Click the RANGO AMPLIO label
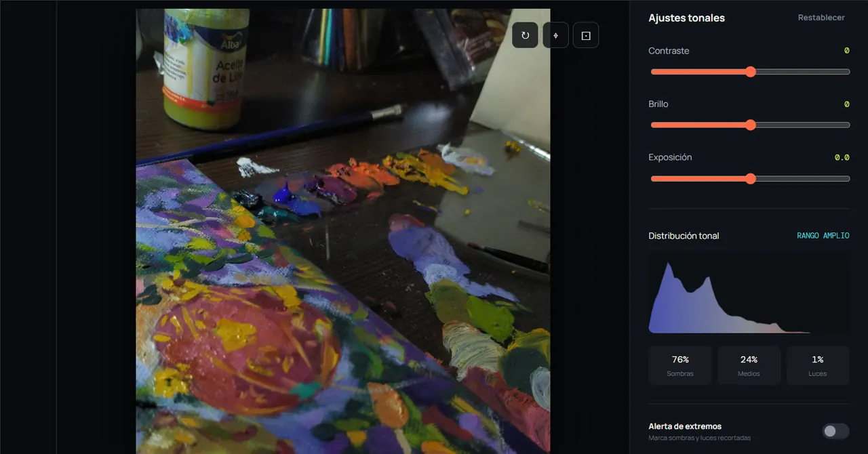This screenshot has width=868, height=454. pos(823,236)
